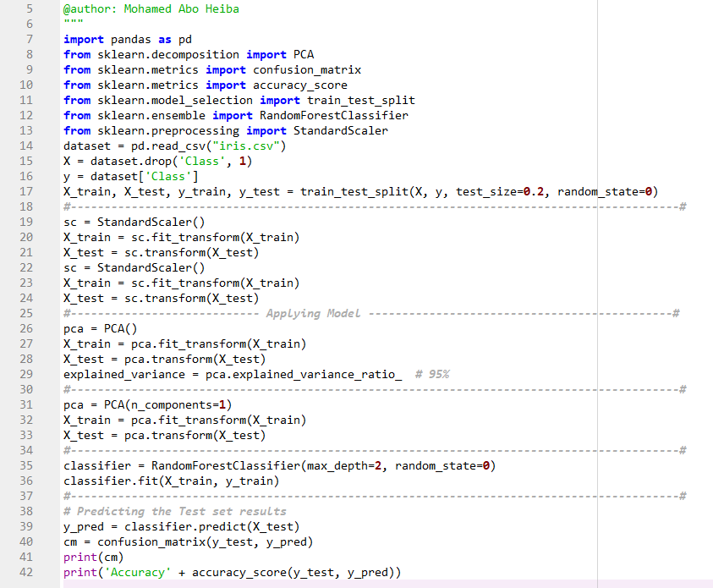Screen dimensions: 713x588
Task: Click 'pca.explained_variance_ratio_' attribute
Action: click(304, 374)
